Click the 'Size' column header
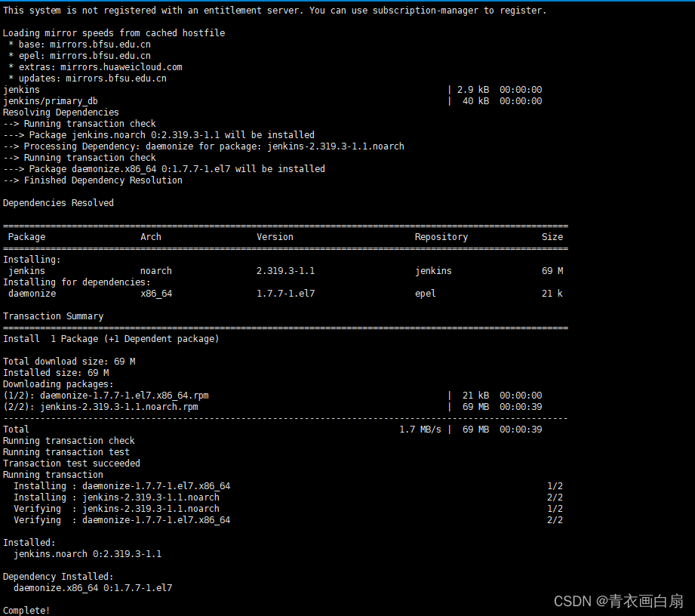This screenshot has height=616, width=695. coord(552,237)
